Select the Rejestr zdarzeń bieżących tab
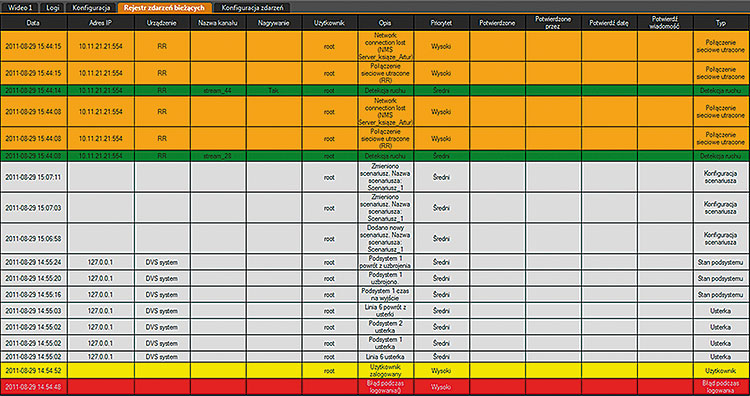Image resolution: width=750 pixels, height=396 pixels. coord(165,8)
